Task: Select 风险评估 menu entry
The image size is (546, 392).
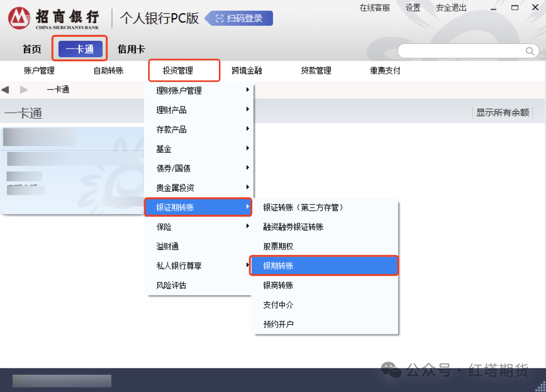Action: tap(199, 285)
